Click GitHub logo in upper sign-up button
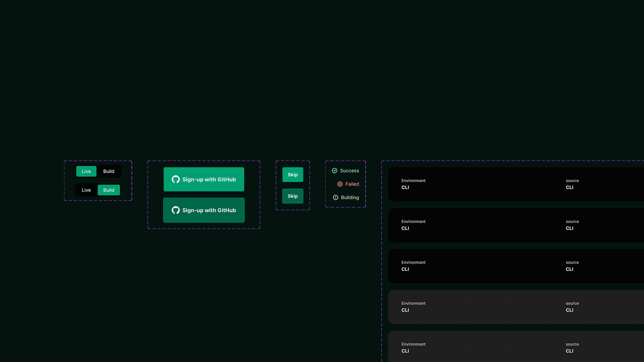Image resolution: width=644 pixels, height=362 pixels. (x=175, y=179)
